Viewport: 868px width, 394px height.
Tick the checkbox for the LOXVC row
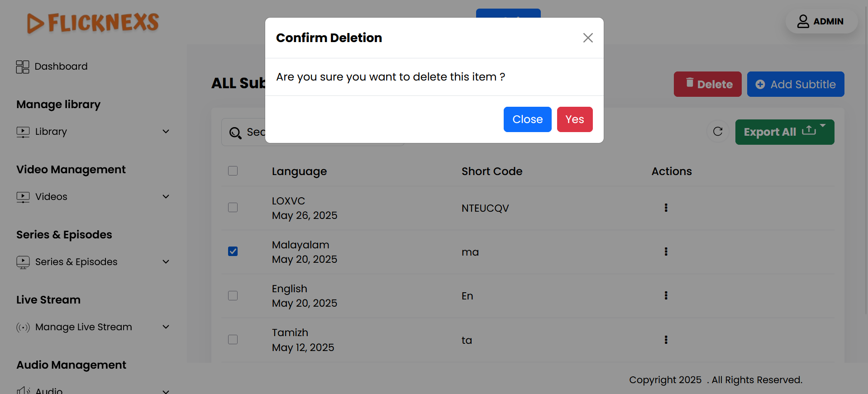pyautogui.click(x=233, y=208)
